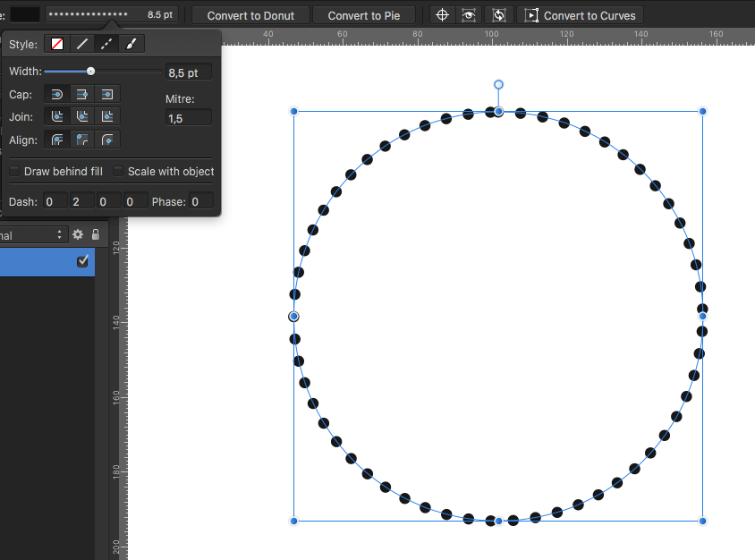Click Convert to Curves button
Image resolution: width=755 pixels, height=560 pixels.
pyautogui.click(x=580, y=15)
